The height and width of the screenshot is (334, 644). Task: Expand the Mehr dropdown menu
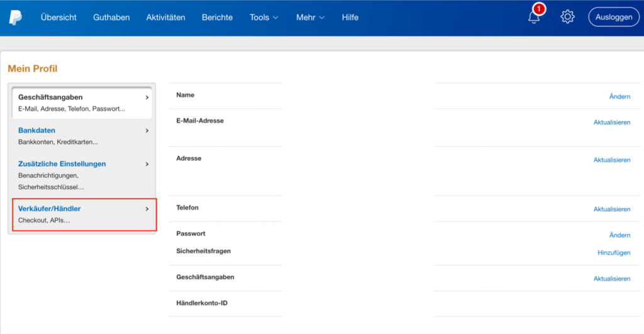(x=310, y=17)
